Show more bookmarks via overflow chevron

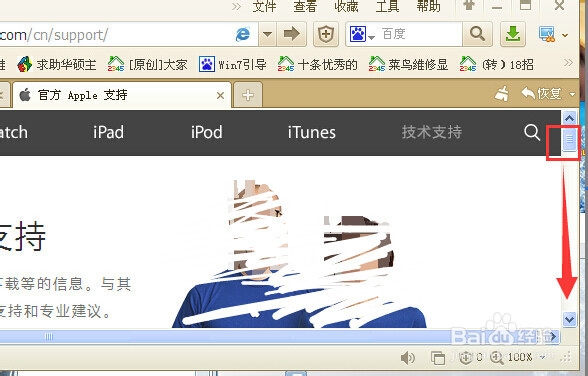point(568,63)
